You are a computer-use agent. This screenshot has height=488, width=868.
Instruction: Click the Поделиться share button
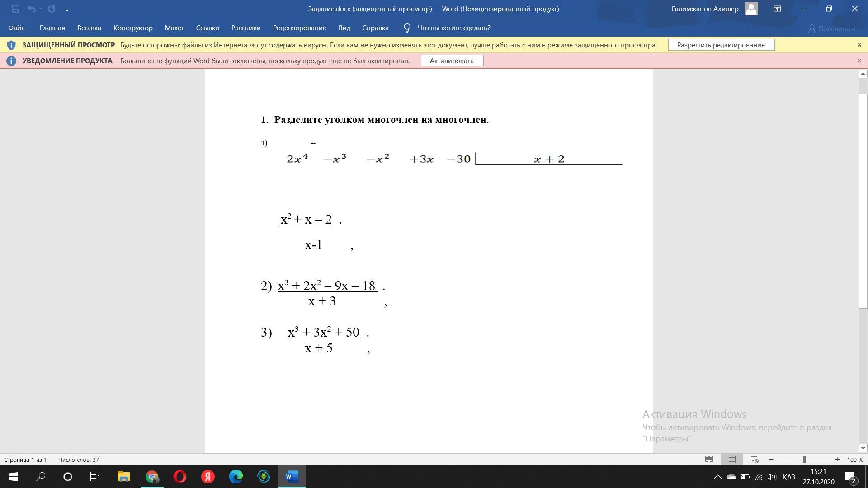click(831, 28)
